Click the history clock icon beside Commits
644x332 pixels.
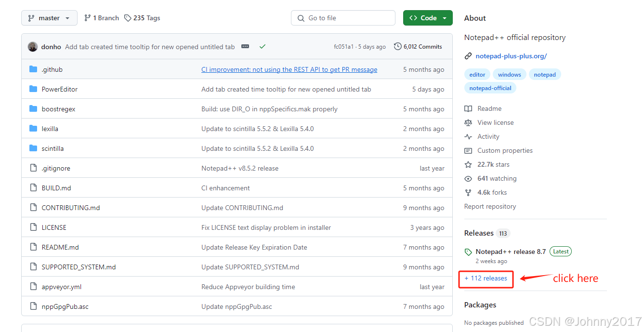(397, 47)
